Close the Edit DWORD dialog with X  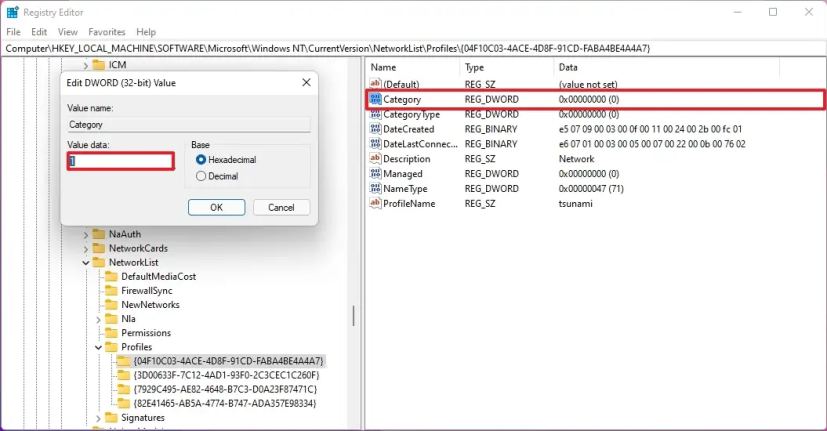pyautogui.click(x=306, y=82)
